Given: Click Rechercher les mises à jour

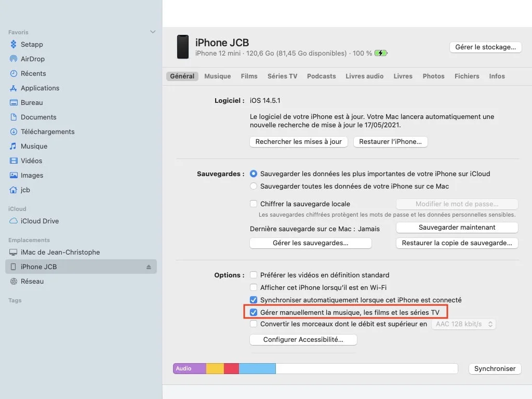Looking at the screenshot, I should 299,142.
